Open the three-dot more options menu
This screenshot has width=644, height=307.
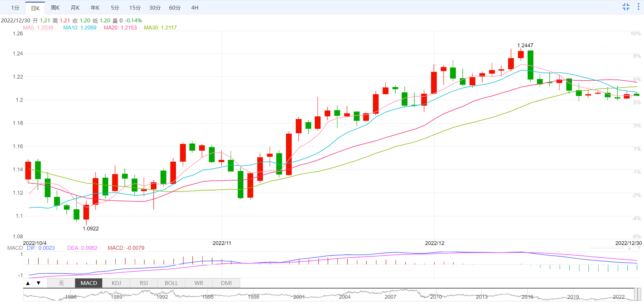638,7
